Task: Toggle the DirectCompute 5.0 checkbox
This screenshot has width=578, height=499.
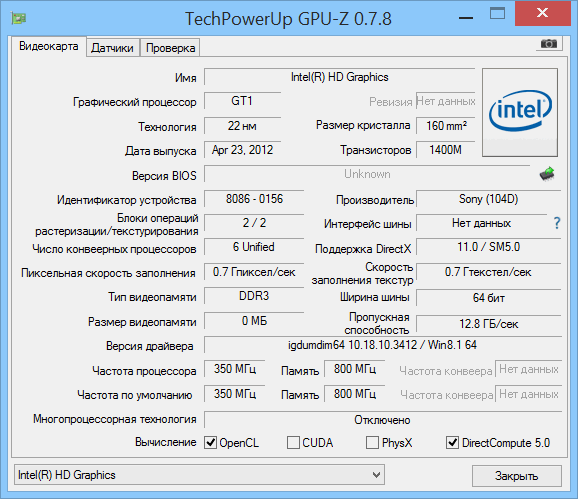Action: 452,442
